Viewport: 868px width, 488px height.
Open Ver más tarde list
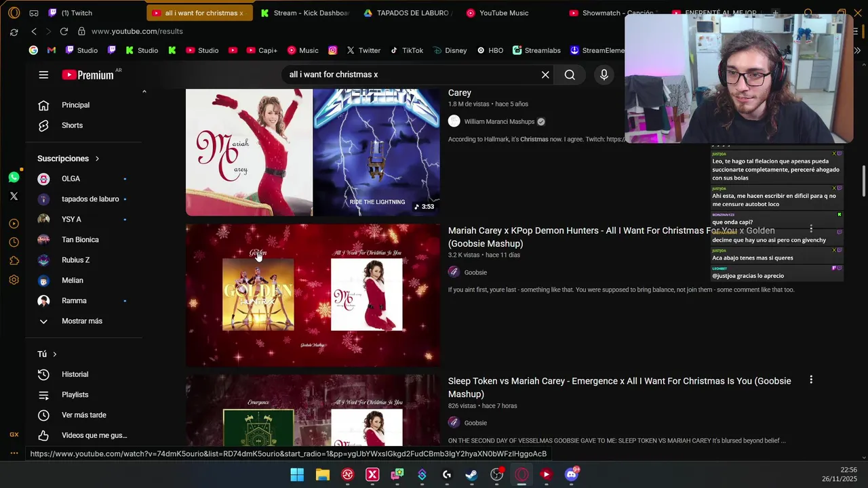click(83, 415)
